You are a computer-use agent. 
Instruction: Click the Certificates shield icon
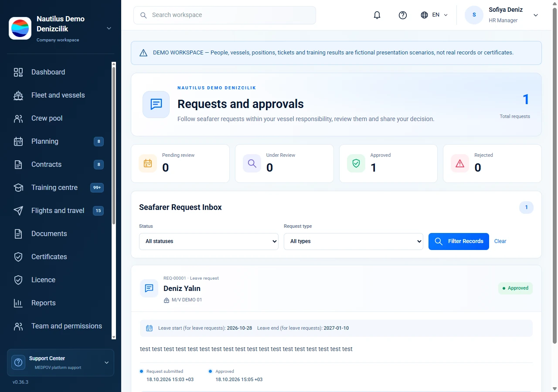click(x=18, y=257)
